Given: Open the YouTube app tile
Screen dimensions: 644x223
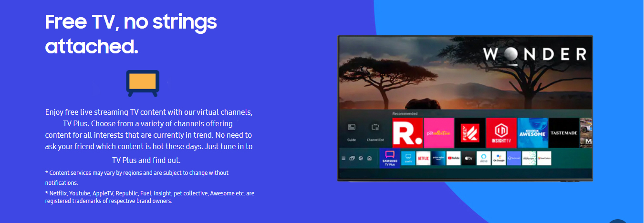Looking at the screenshot, I should [453, 158].
